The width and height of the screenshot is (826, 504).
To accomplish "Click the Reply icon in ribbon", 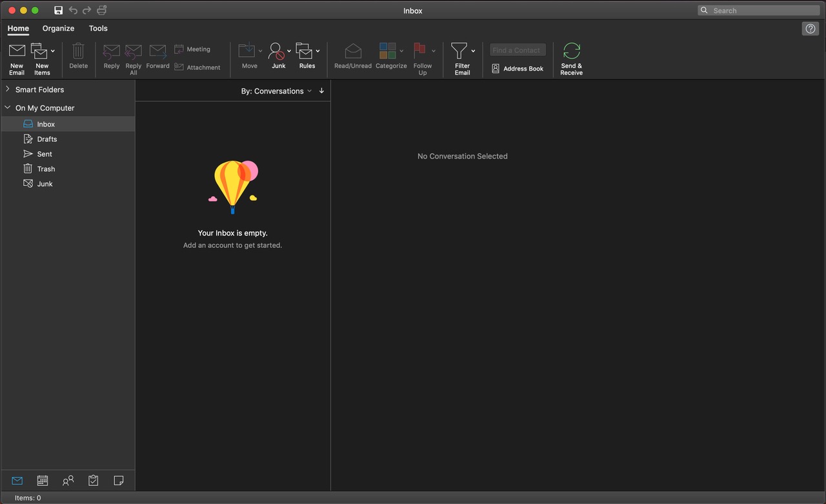I will click(x=112, y=52).
